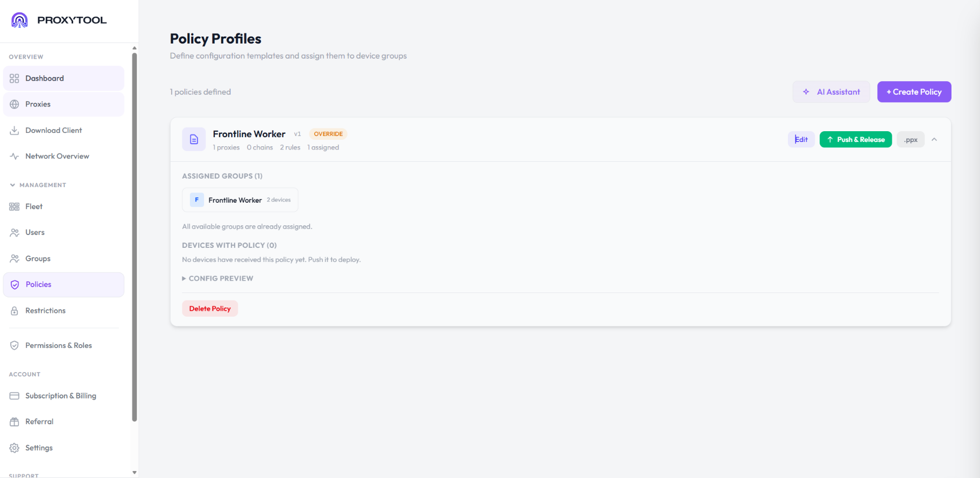Screen dimensions: 980x478
Task: Click the Restrictions lock icon
Action: click(x=15, y=311)
